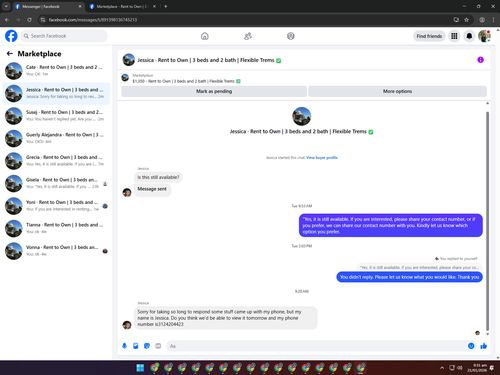The width and height of the screenshot is (500, 375).
Task: Click the browser address bar URL
Action: click(x=93, y=20)
